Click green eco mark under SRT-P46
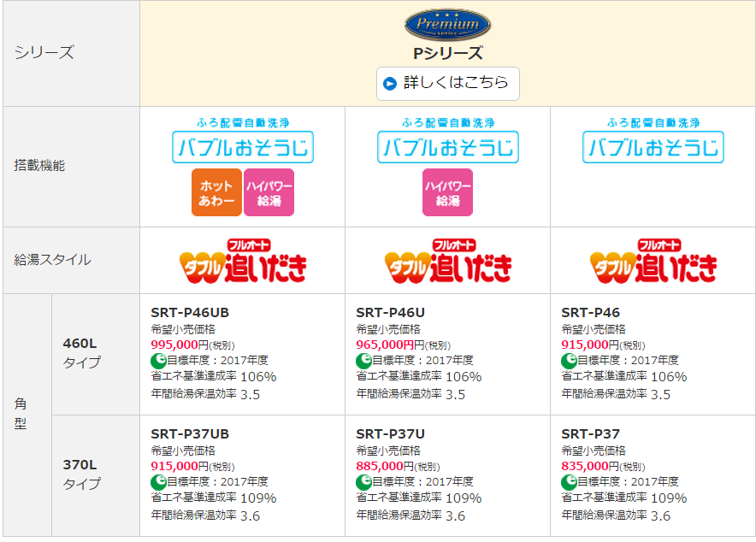The height and width of the screenshot is (542, 756). pyautogui.click(x=569, y=361)
